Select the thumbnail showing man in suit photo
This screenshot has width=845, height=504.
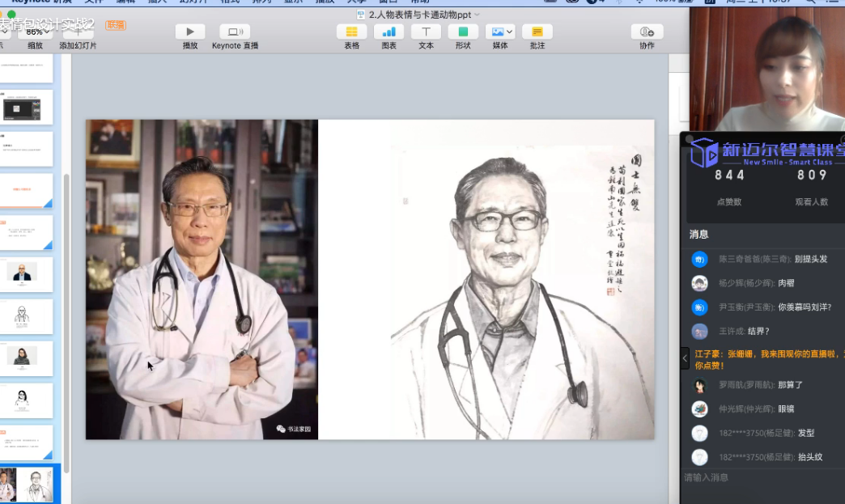[x=26, y=274]
